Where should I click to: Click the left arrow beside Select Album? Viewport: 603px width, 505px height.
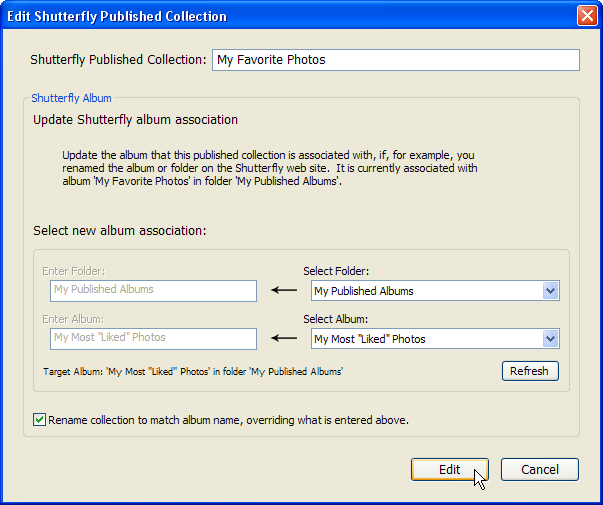(284, 339)
